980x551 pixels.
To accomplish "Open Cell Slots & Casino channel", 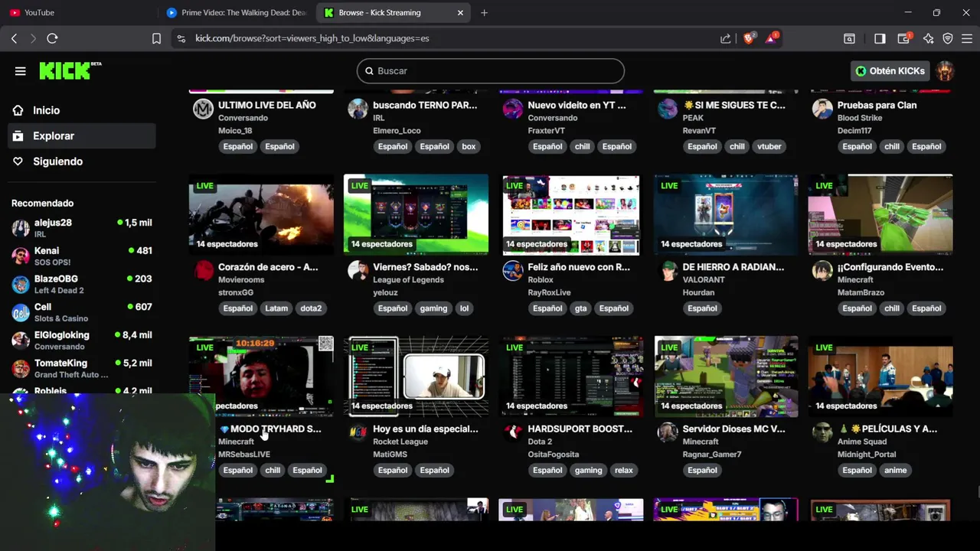I will (x=82, y=312).
